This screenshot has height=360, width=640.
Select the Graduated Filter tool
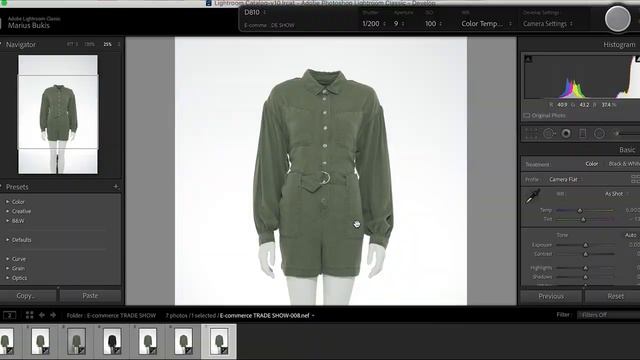click(x=582, y=133)
